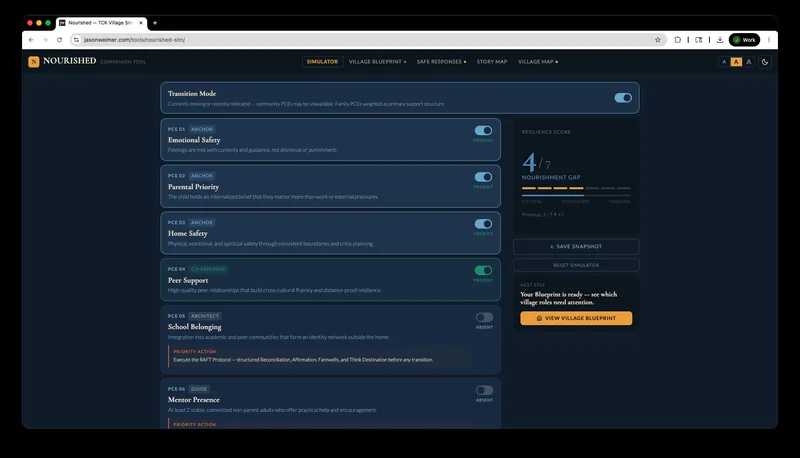Screen dimensions: 800x458
Task: Toggle Transition Mode switch
Action: 623,98
